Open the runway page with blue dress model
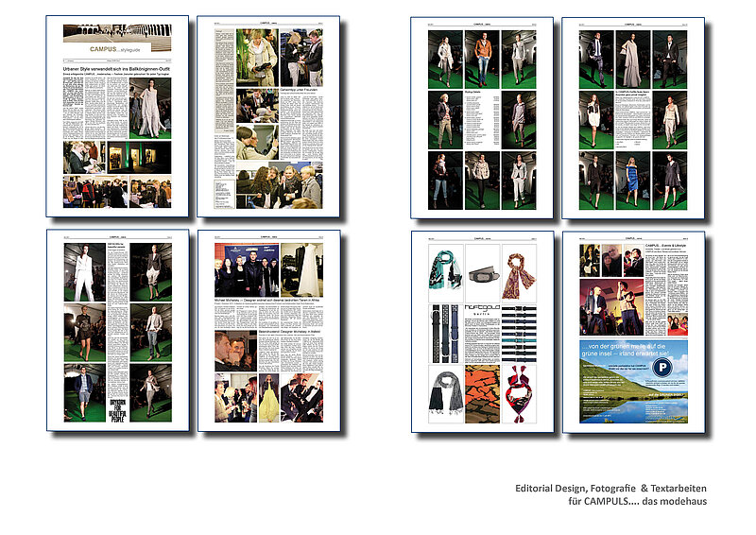Viewport: 756px width, 535px height. pyautogui.click(x=633, y=118)
